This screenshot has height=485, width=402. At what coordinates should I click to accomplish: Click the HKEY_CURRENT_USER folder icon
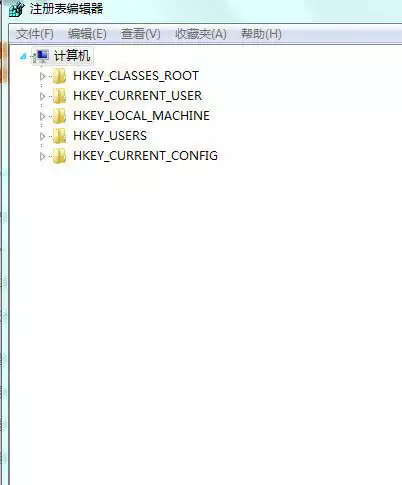click(59, 96)
